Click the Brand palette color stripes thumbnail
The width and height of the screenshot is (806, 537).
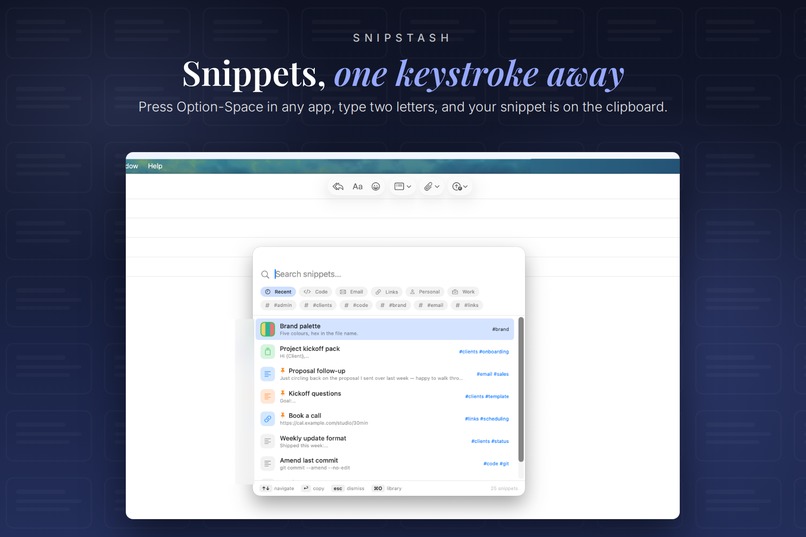(267, 329)
